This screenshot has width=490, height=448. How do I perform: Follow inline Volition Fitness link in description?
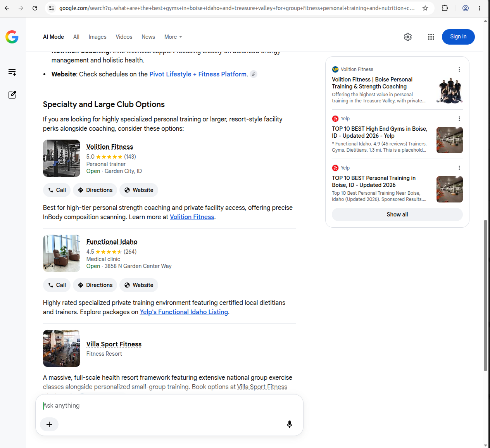(x=192, y=217)
